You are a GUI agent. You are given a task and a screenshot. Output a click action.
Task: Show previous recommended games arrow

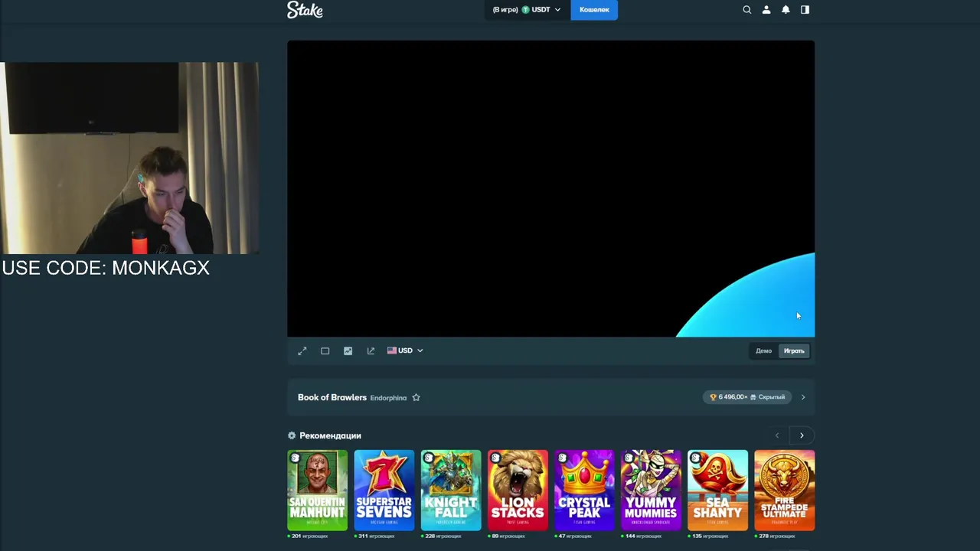[x=777, y=435]
